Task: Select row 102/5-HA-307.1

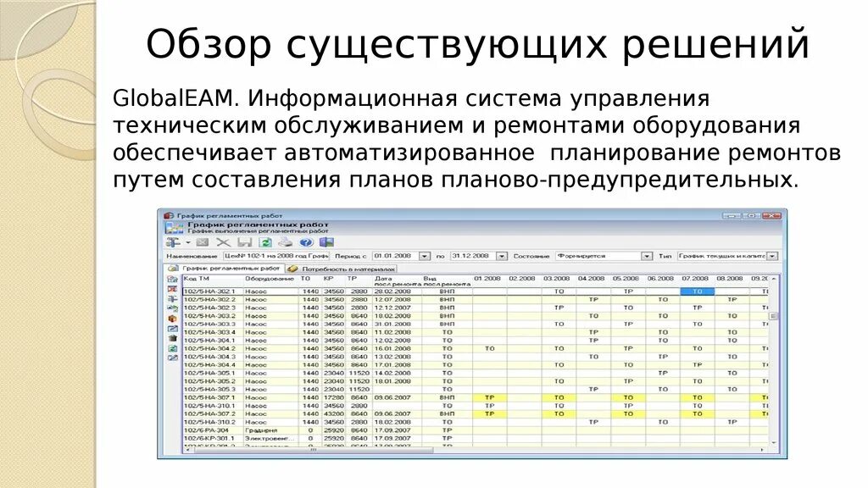Action: tap(475, 397)
